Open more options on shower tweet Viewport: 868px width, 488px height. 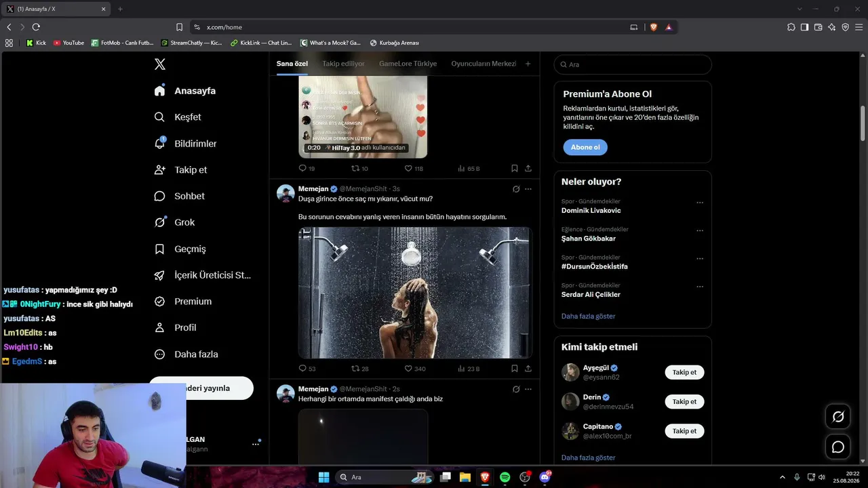coord(528,189)
